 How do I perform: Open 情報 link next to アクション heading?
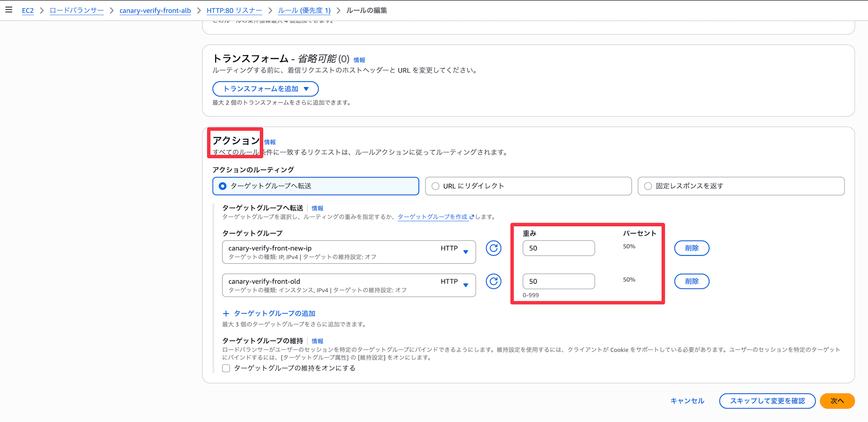click(x=270, y=142)
